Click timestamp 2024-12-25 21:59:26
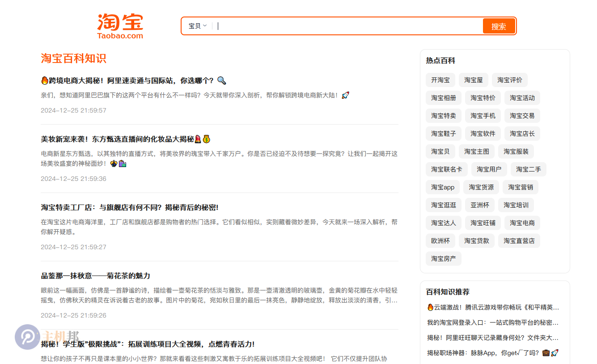The width and height of the screenshot is (597, 364). pyautogui.click(x=73, y=315)
